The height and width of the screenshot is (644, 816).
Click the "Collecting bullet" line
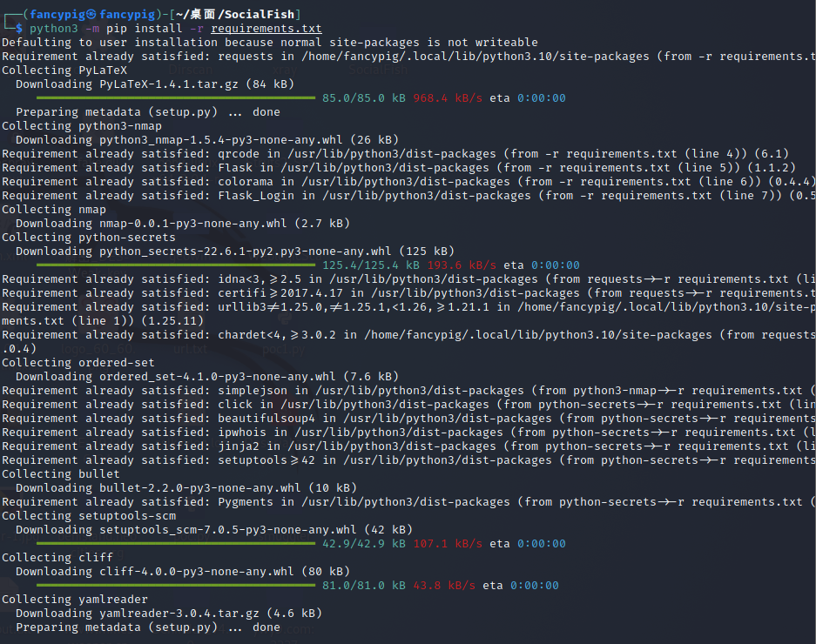(x=61, y=474)
